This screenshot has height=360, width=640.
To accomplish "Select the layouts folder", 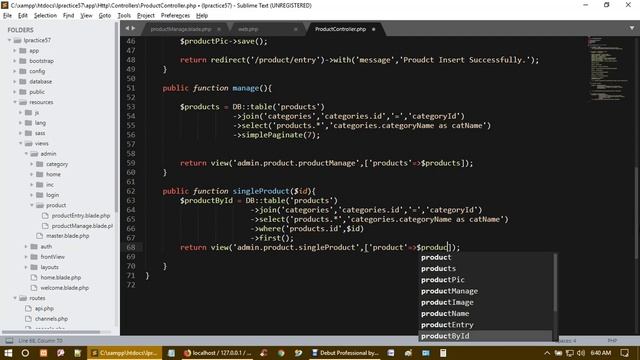I will tap(49, 267).
